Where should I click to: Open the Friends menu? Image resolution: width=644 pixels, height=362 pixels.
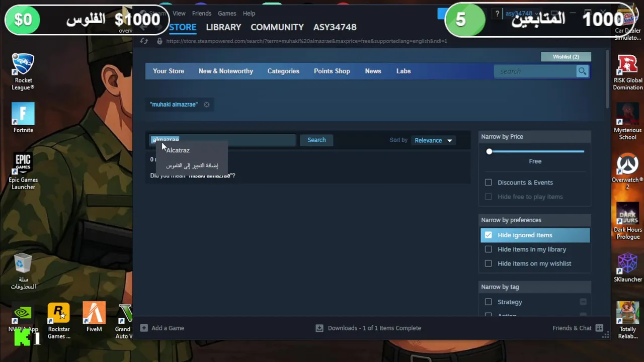pyautogui.click(x=202, y=14)
